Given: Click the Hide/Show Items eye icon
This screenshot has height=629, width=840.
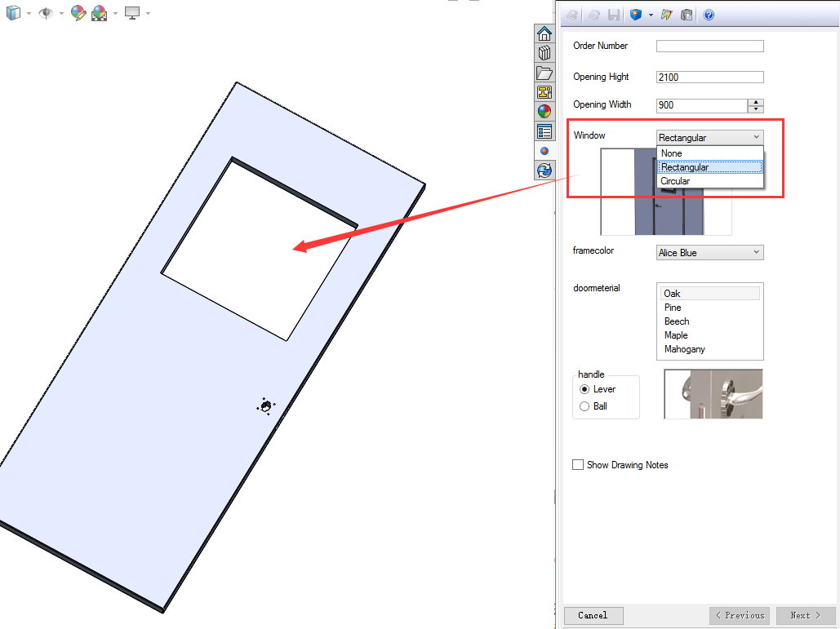Looking at the screenshot, I should (46, 13).
